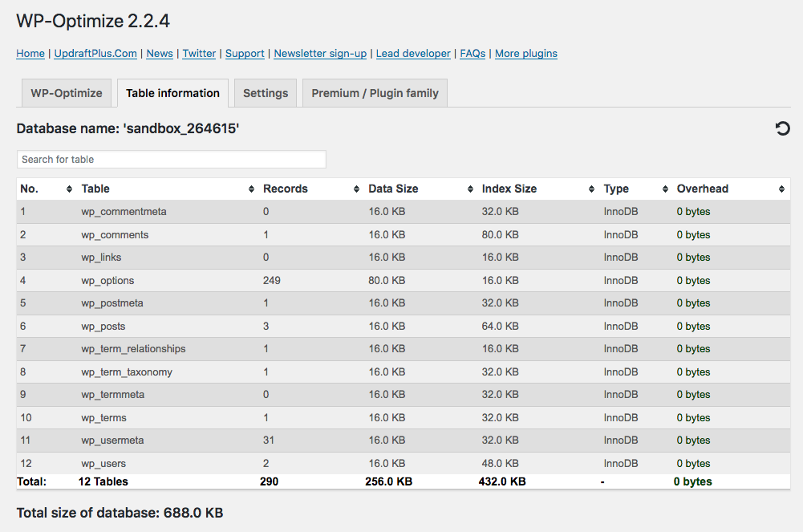Image resolution: width=803 pixels, height=532 pixels.
Task: Sort by the Records column sort arrows
Action: tap(356, 189)
